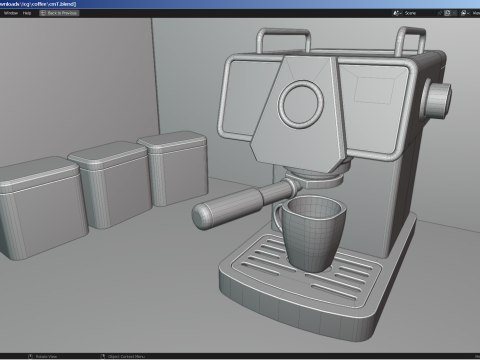This screenshot has width=480, height=360.
Task: Open the Window menu
Action: click(x=11, y=13)
